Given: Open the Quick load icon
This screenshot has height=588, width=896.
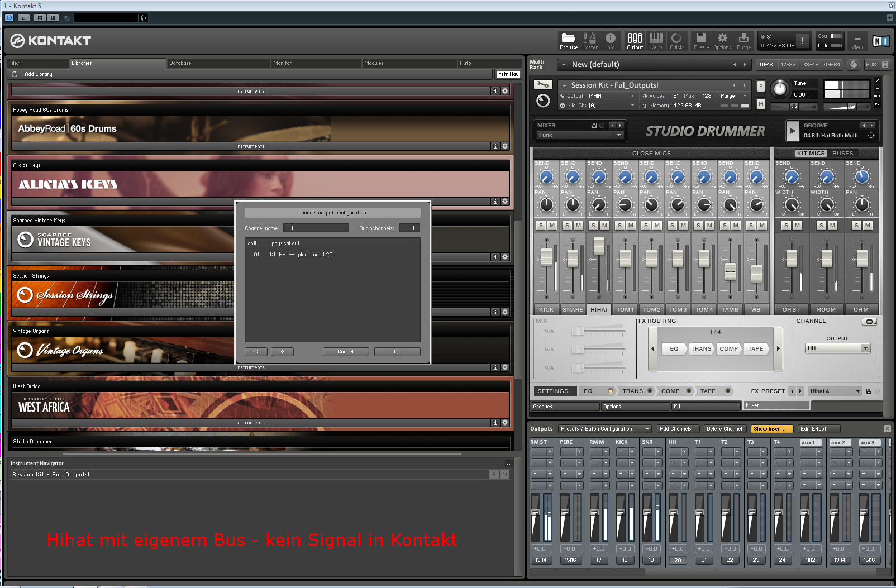Looking at the screenshot, I should tap(676, 41).
